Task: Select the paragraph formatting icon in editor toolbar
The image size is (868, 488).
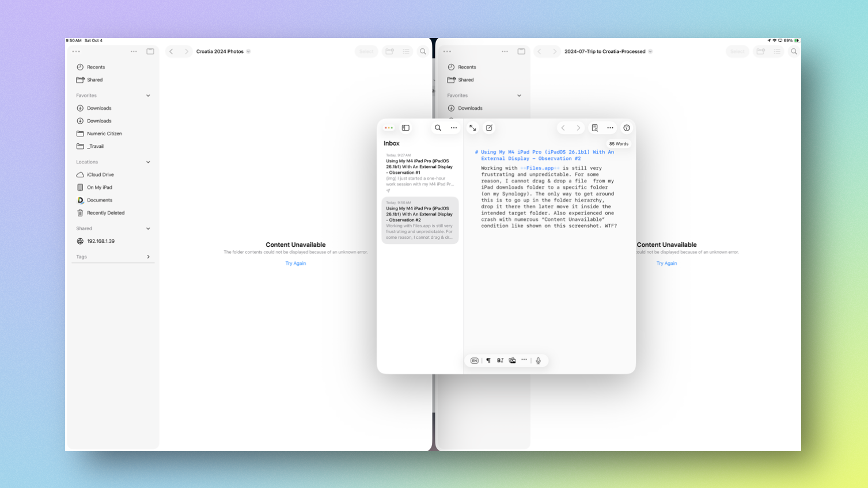Action: click(488, 360)
